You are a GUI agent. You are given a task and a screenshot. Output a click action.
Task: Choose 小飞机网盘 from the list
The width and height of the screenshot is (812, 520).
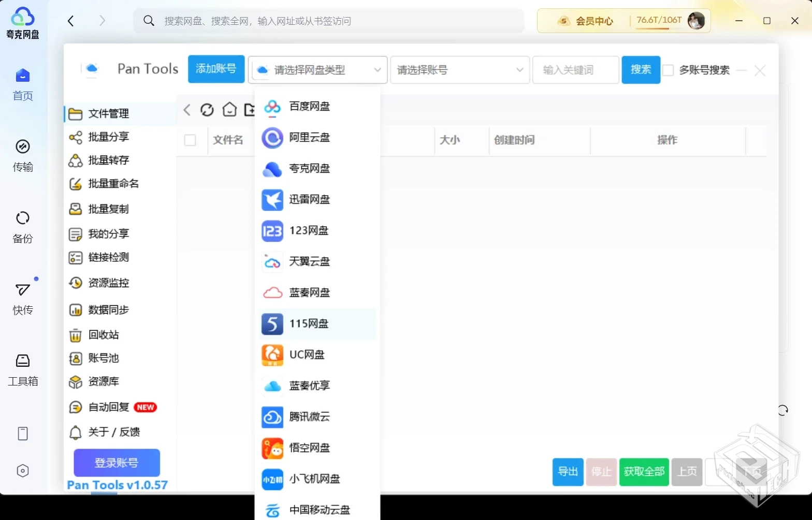coord(317,479)
